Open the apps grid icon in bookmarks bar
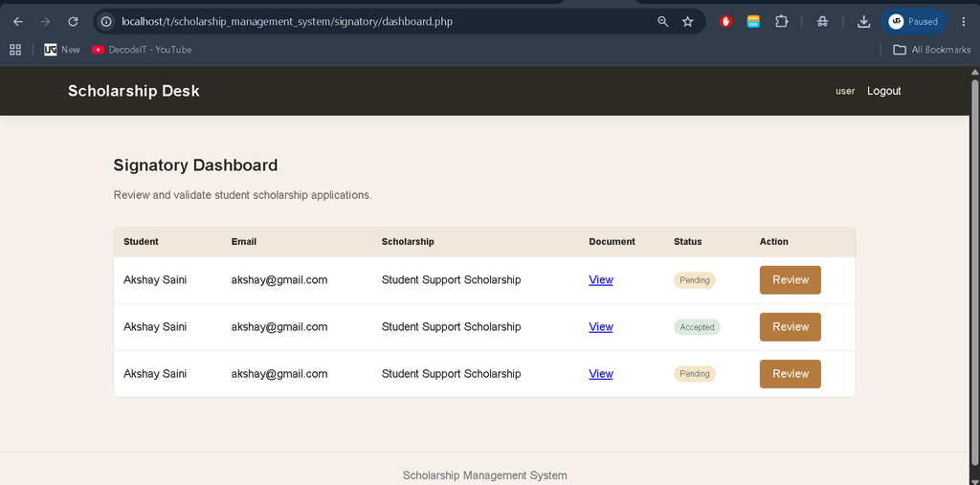980x485 pixels. click(x=15, y=50)
